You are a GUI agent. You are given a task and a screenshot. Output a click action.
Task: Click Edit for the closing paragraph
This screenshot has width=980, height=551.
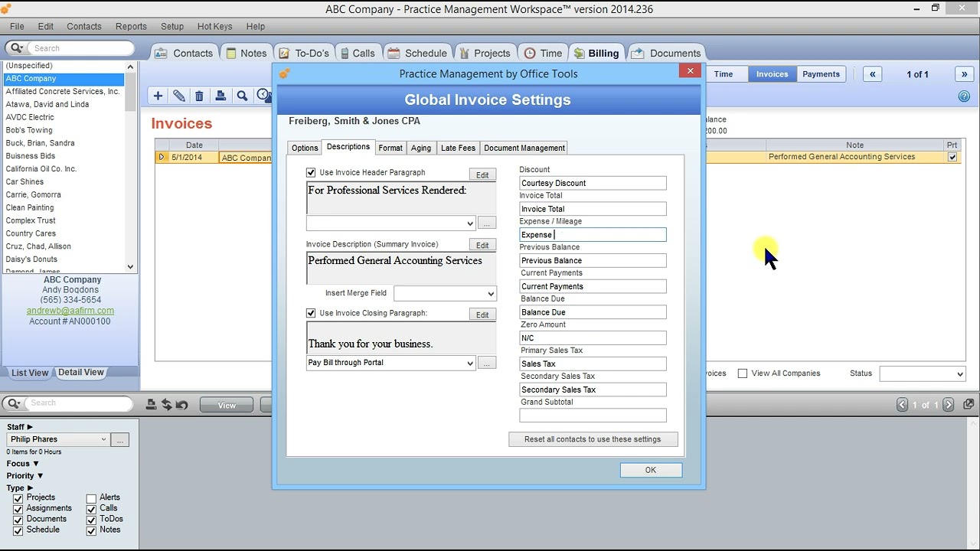(x=482, y=315)
